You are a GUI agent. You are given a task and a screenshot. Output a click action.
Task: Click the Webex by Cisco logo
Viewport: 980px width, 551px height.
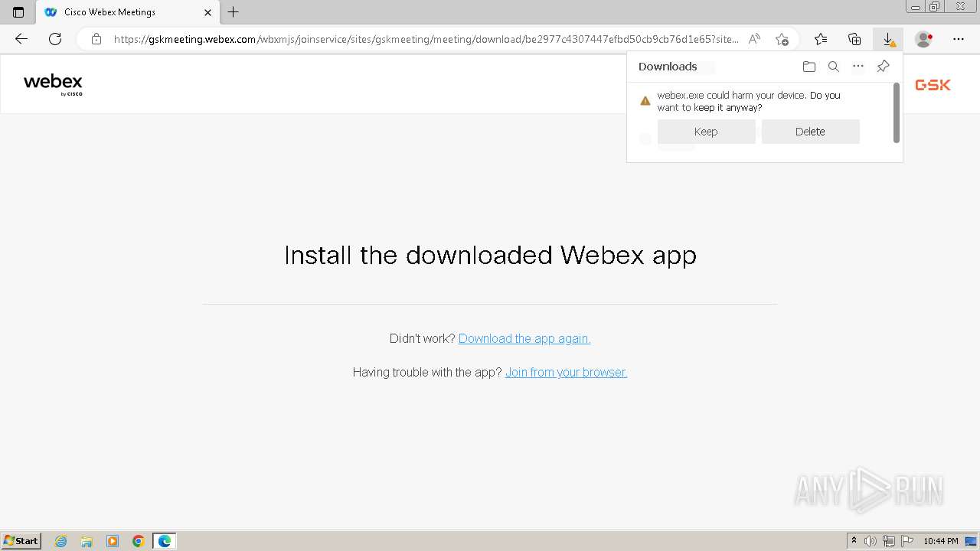pyautogui.click(x=53, y=84)
